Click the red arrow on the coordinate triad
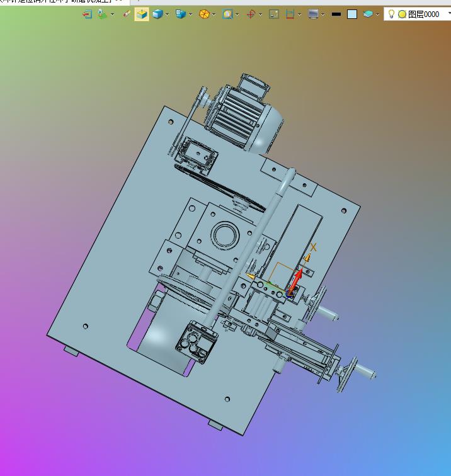Screen dimensions: 451x476 click(296, 281)
